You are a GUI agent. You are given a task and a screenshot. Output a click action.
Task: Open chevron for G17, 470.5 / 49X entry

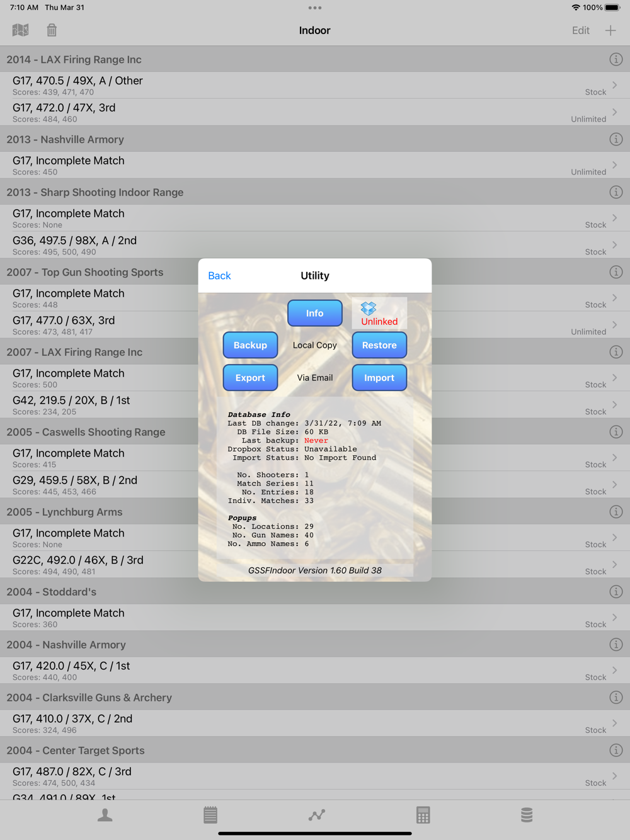tap(614, 85)
